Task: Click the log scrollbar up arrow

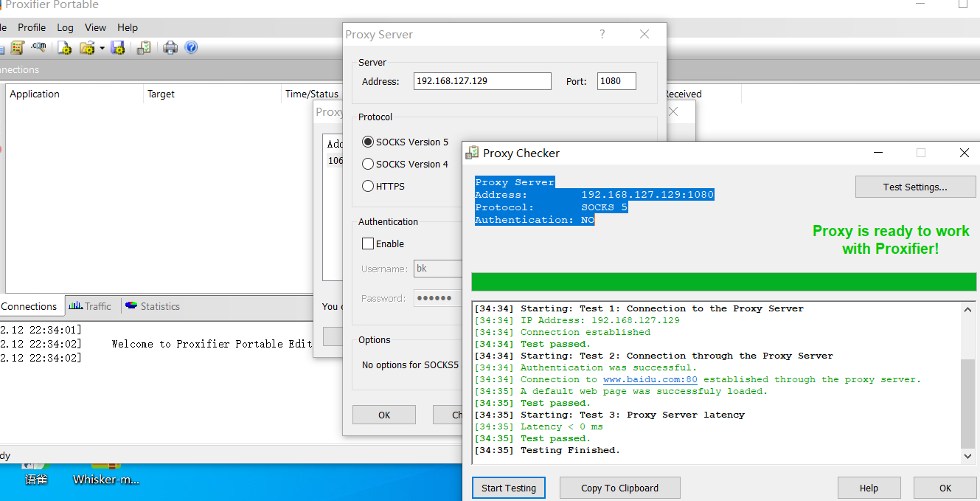Action: 968,310
